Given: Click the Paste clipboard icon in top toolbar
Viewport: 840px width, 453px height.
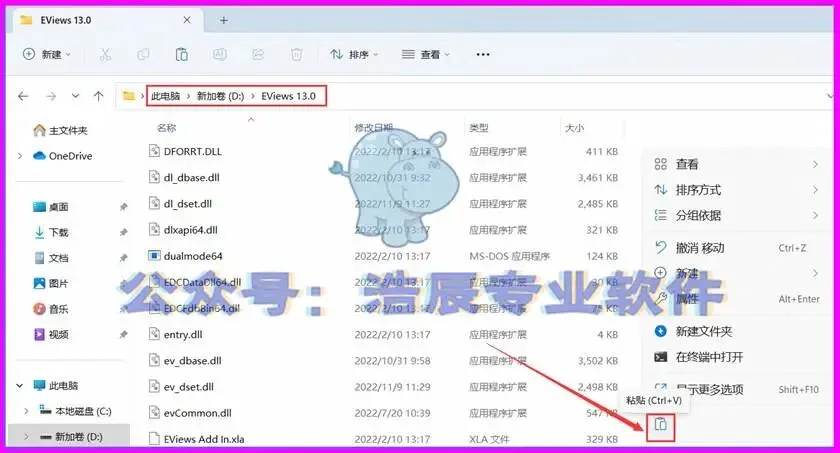Looking at the screenshot, I should (x=182, y=54).
